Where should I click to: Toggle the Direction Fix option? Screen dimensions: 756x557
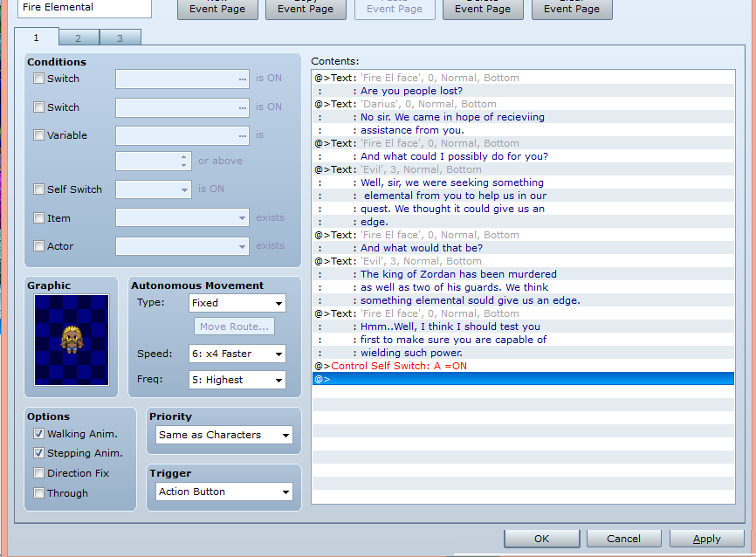[38, 473]
